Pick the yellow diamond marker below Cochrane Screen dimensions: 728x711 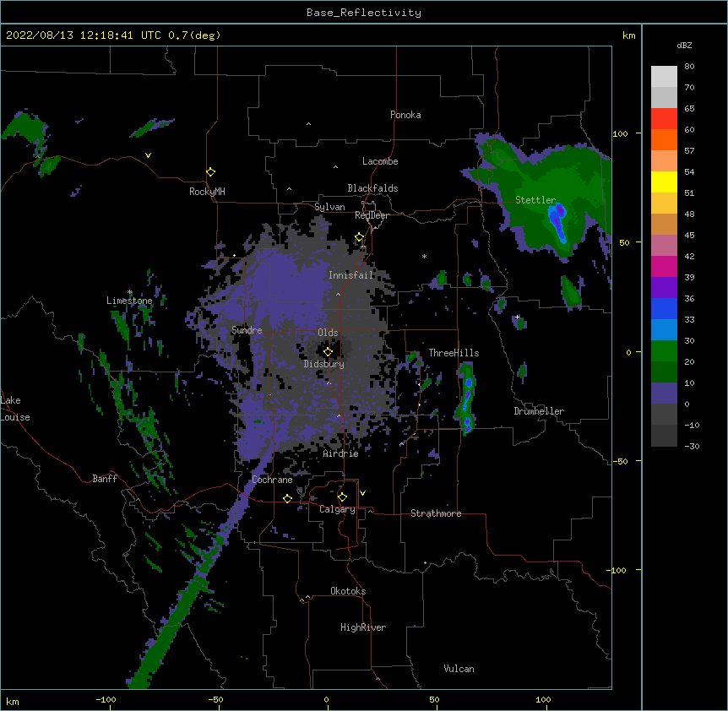[287, 498]
